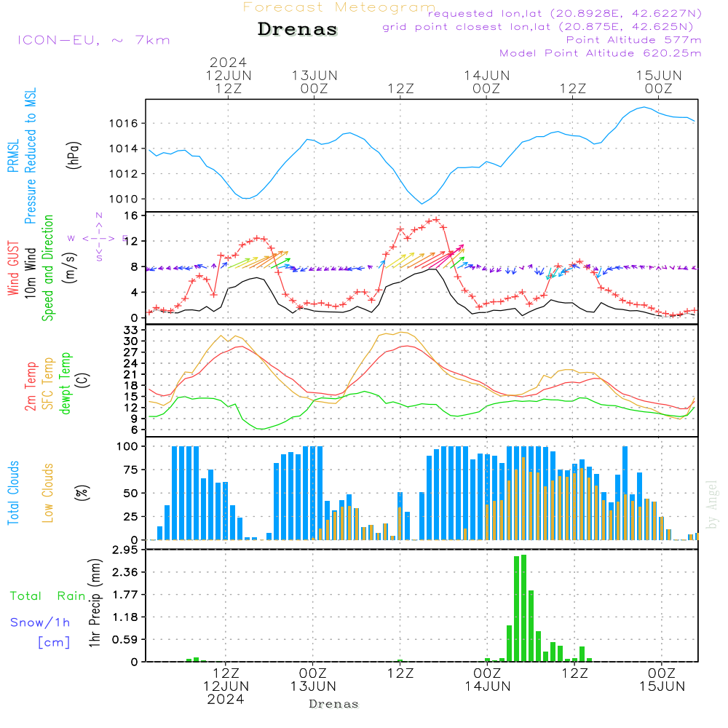This screenshot has height=728, width=728.
Task: Select the '1hr Precip (mm)' axis title
Action: pos(95,603)
